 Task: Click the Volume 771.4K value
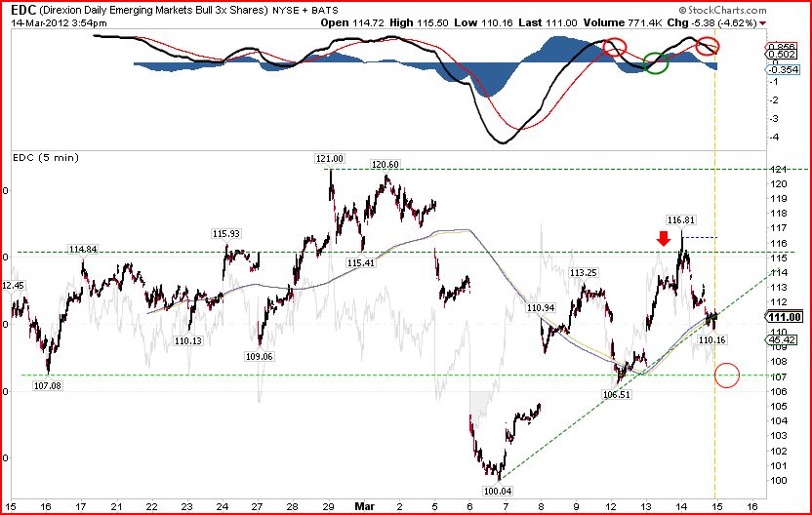point(623,22)
